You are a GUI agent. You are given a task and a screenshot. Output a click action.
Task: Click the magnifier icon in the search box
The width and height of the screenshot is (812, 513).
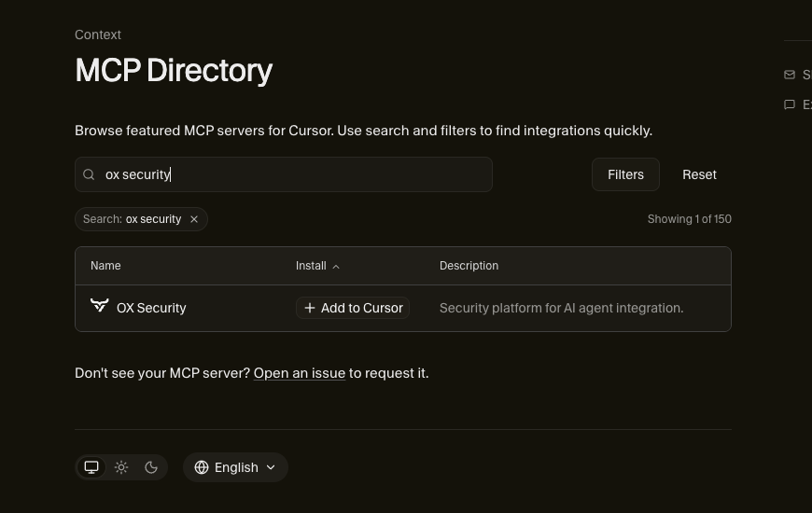90,174
